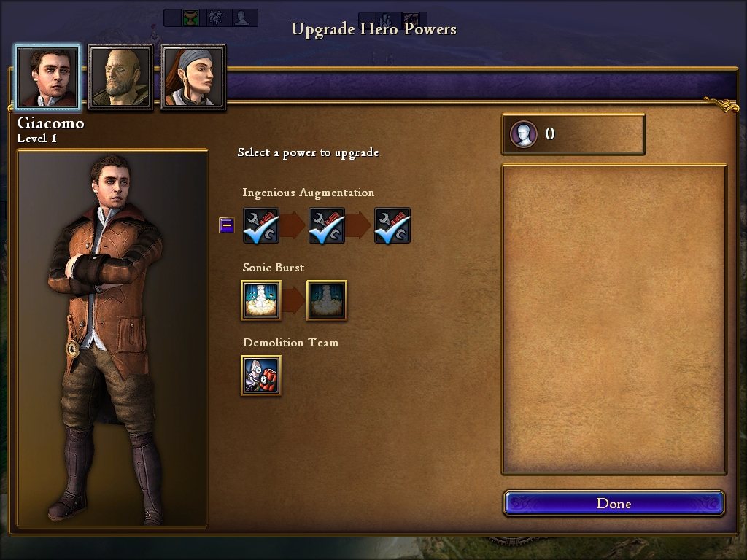The width and height of the screenshot is (747, 560).
Task: Pick the Demolition Team power icon
Action: (x=261, y=376)
